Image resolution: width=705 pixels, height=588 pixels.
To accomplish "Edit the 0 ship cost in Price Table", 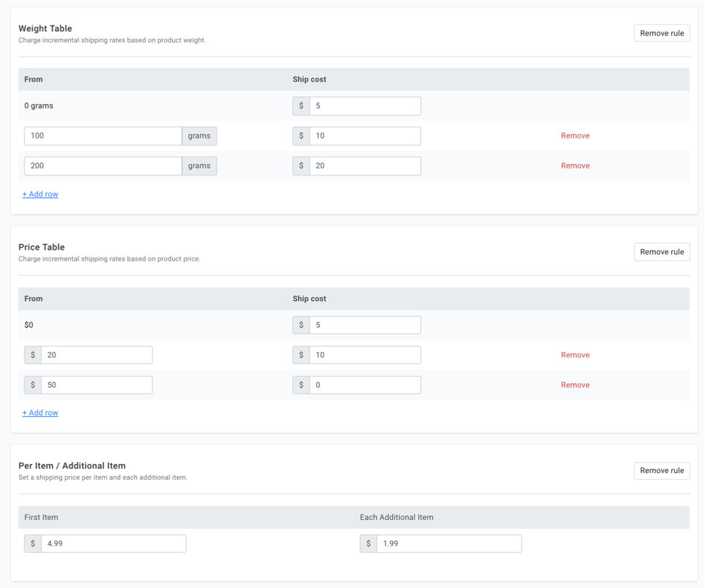I will [x=365, y=385].
